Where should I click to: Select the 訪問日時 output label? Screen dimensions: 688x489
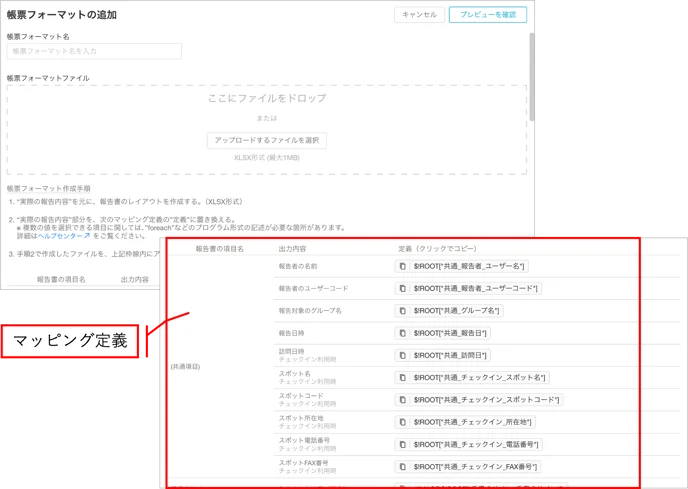pyautogui.click(x=291, y=351)
